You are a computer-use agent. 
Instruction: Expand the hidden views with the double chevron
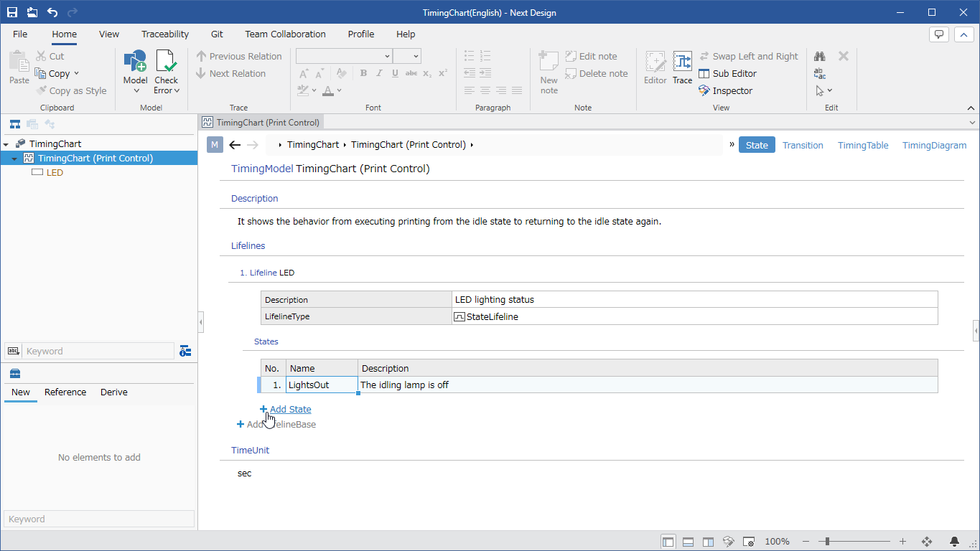[x=732, y=144]
